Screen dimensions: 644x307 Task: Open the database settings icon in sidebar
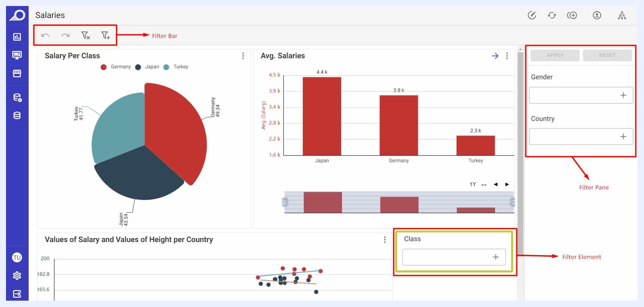17,98
